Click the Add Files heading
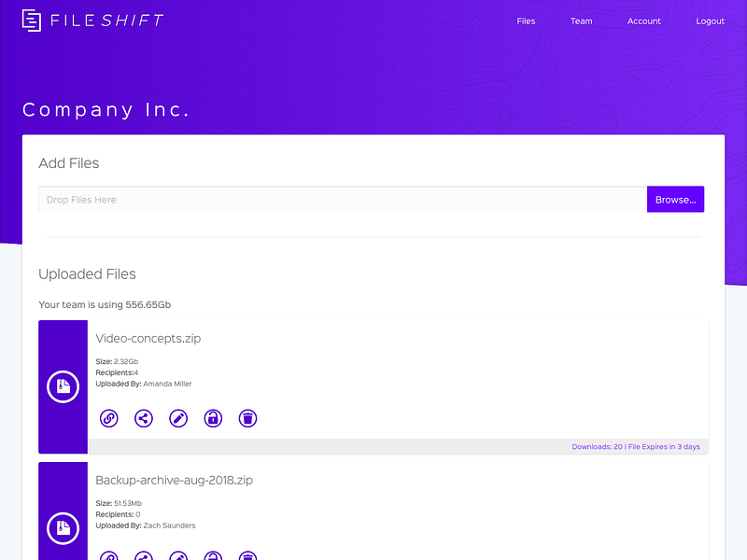 point(68,163)
